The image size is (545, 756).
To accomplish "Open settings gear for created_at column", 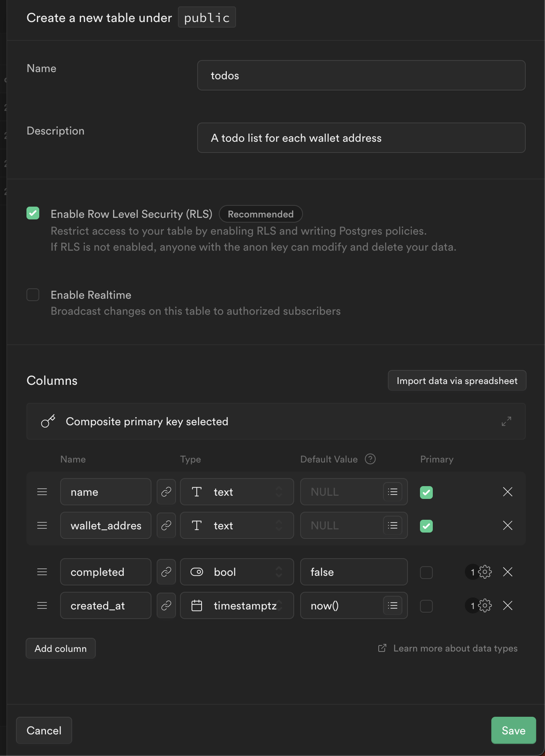I will (x=485, y=605).
